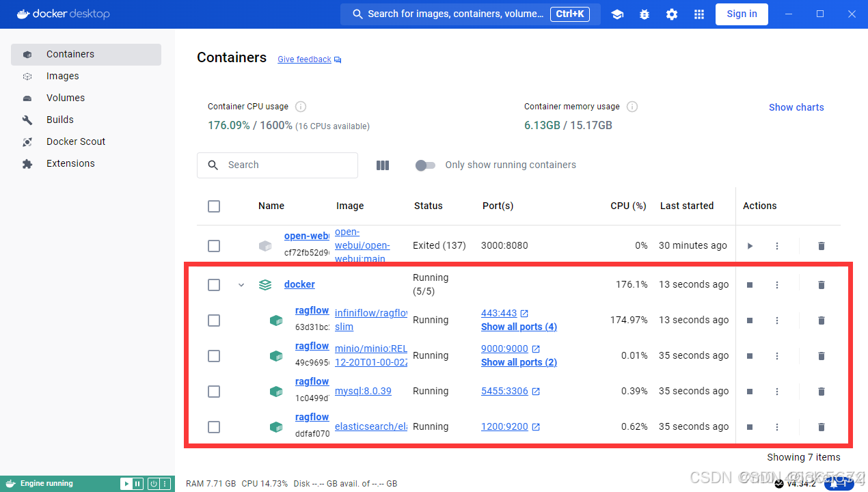The image size is (868, 492).
Task: Open Docker Scout in the sidebar
Action: coord(86,142)
